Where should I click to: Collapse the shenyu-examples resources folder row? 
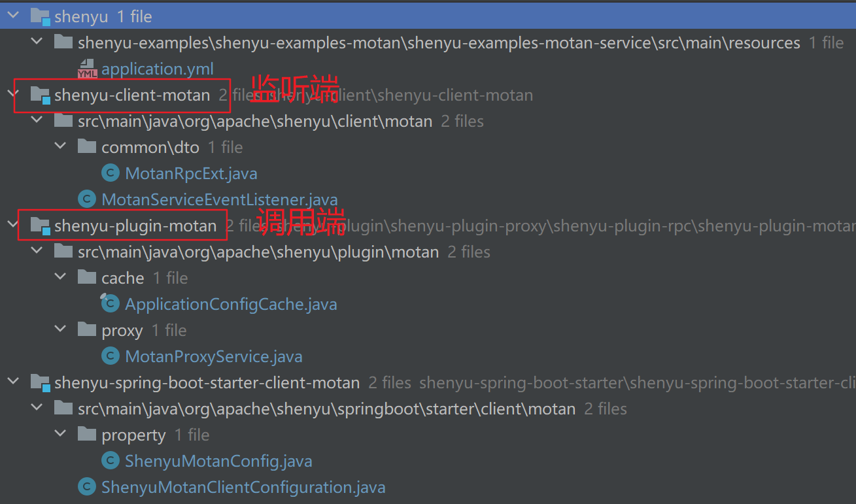(37, 42)
